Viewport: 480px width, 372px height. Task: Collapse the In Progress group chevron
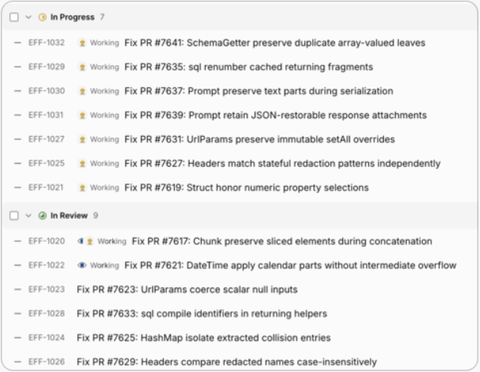pos(28,17)
